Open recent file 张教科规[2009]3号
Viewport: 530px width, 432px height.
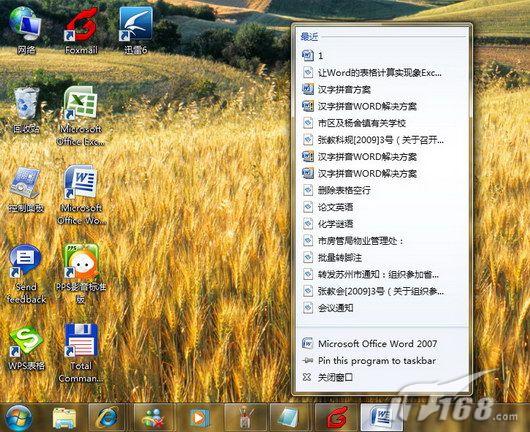click(383, 140)
